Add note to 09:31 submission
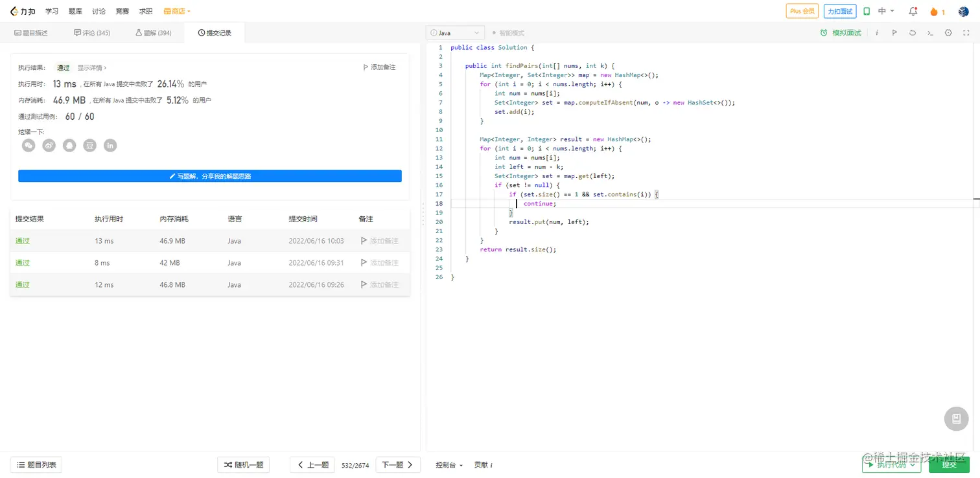Viewport: 980px width, 478px height. (x=380, y=263)
